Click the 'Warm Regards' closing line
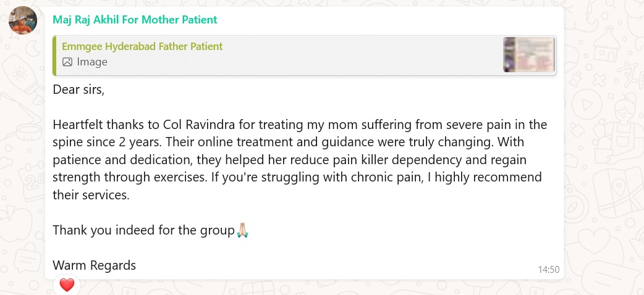644x295 pixels. (x=94, y=265)
